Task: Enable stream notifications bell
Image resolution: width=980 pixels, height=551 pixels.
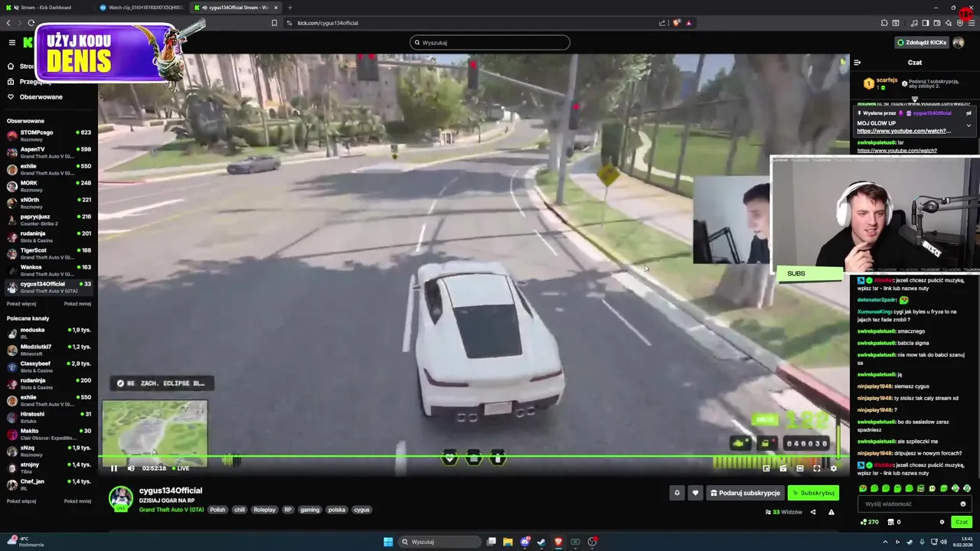Action: (x=677, y=493)
